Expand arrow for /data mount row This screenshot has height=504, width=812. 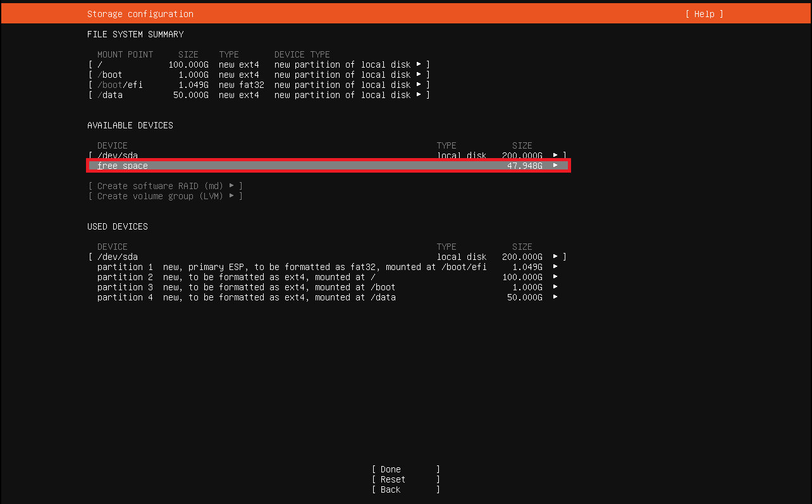419,95
